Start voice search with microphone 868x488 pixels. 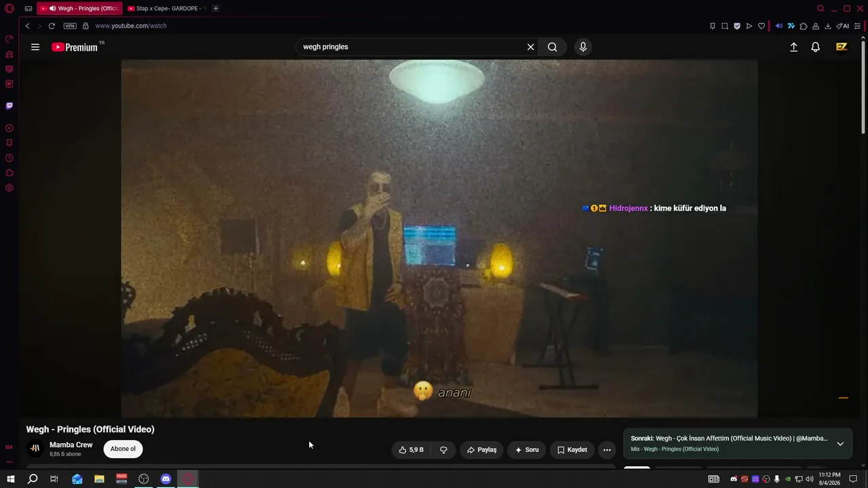pos(583,47)
